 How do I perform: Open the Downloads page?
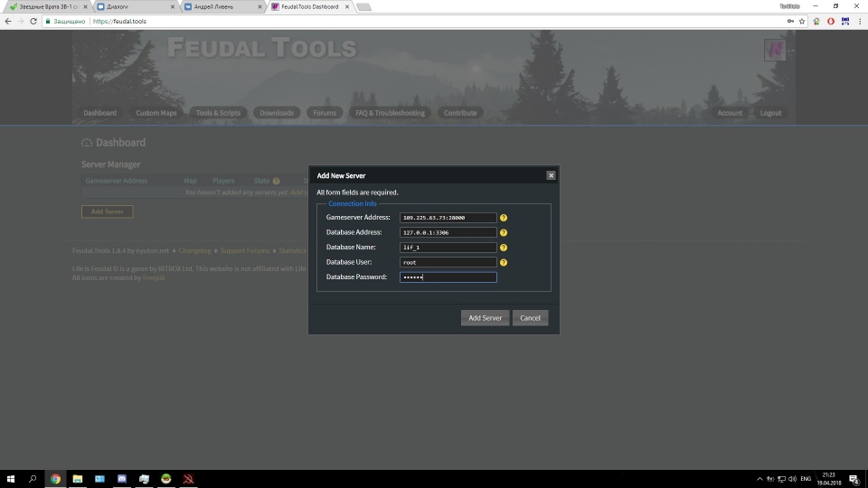[277, 113]
